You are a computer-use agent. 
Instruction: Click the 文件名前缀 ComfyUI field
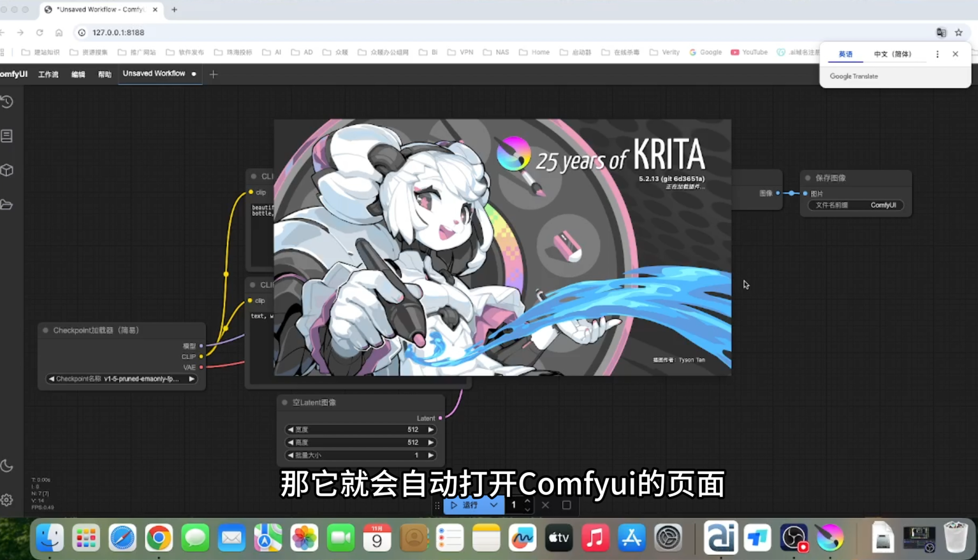[x=856, y=205]
